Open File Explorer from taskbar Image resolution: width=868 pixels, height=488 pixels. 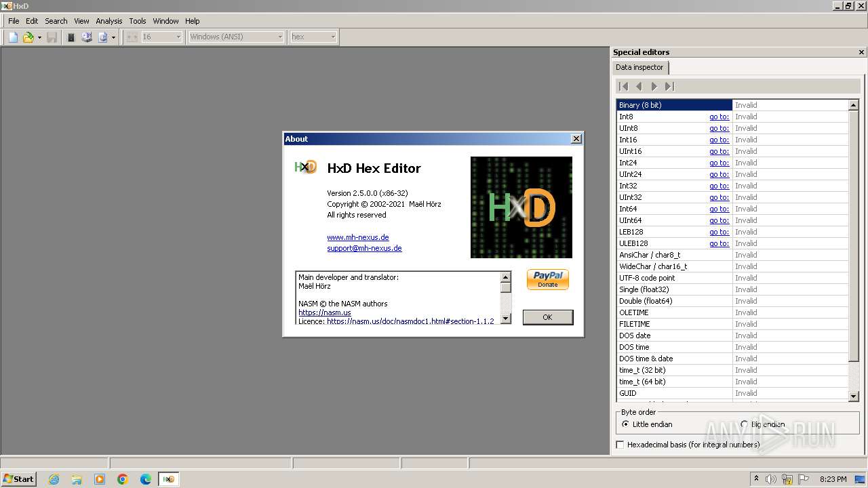77,479
